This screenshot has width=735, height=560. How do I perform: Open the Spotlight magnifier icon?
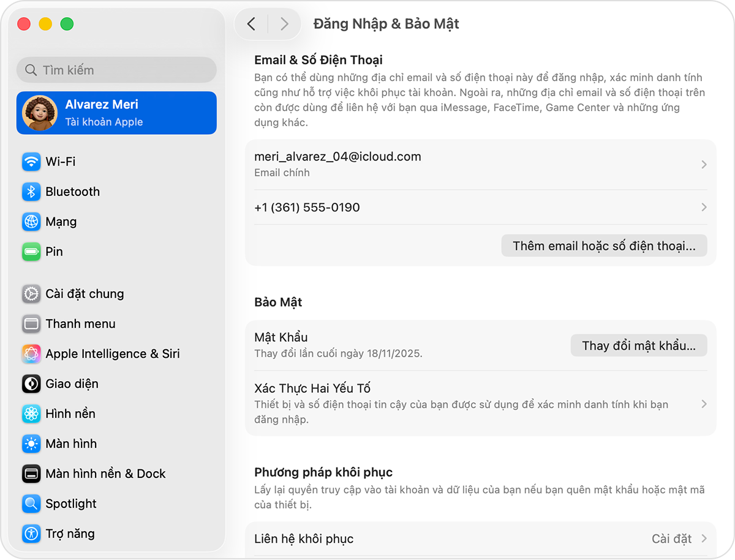click(31, 504)
